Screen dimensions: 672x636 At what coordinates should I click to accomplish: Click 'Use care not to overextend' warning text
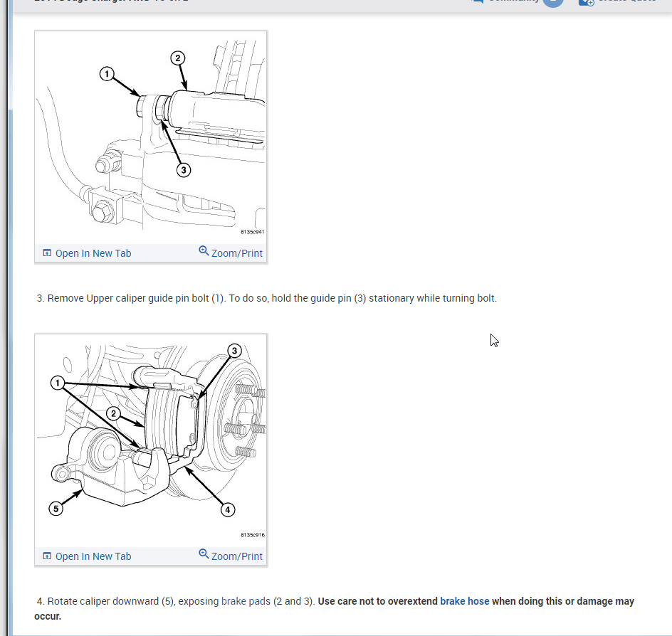point(377,601)
